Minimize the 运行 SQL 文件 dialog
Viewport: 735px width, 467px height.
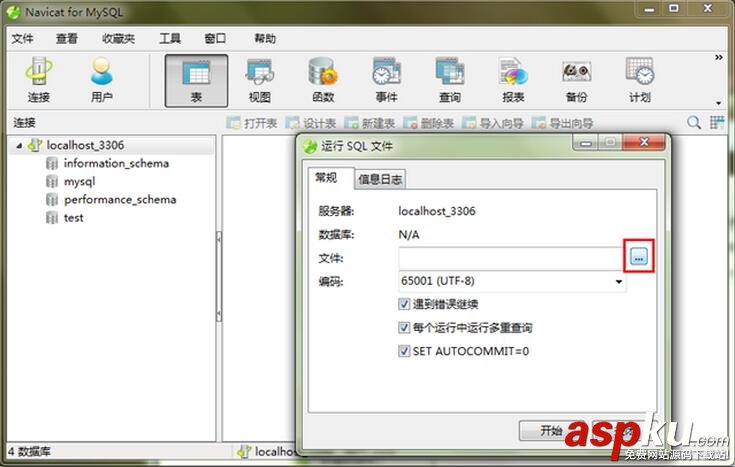(585, 143)
